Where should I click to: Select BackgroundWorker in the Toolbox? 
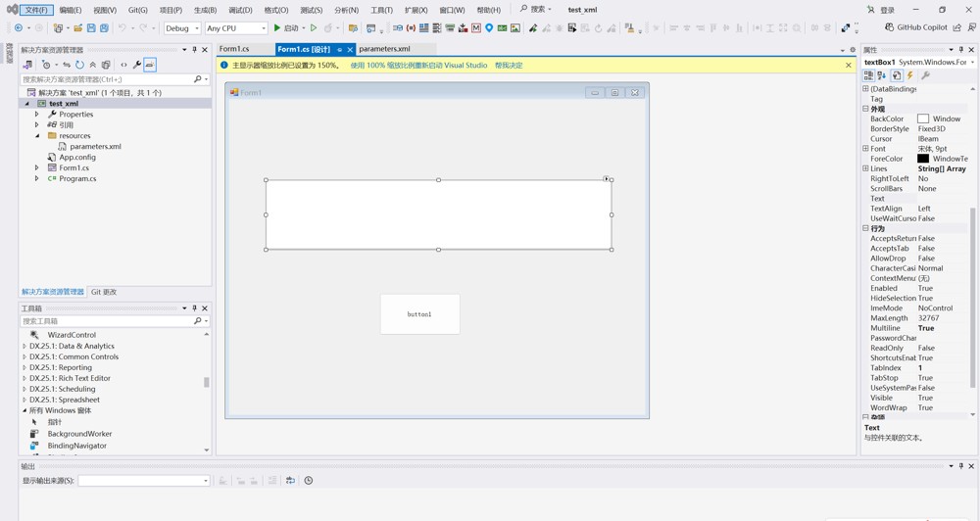click(79, 434)
